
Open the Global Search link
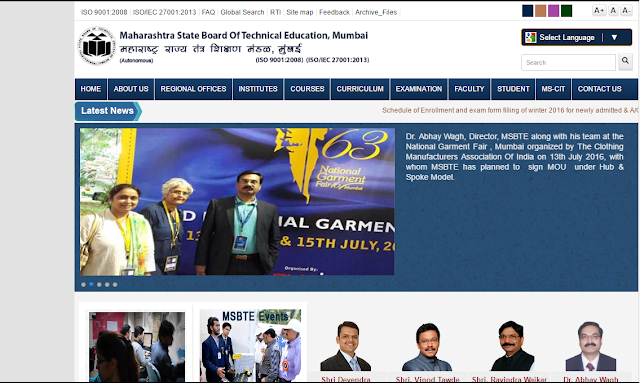click(242, 12)
